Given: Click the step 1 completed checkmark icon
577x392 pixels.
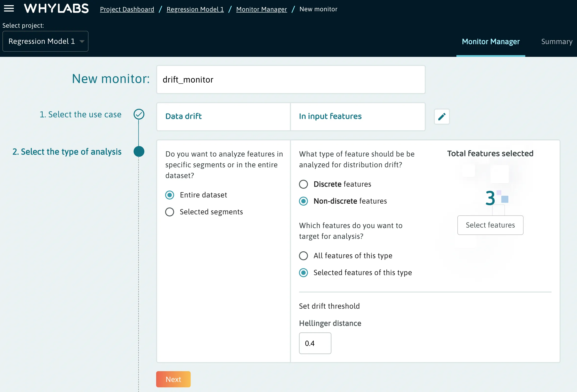Looking at the screenshot, I should (139, 114).
